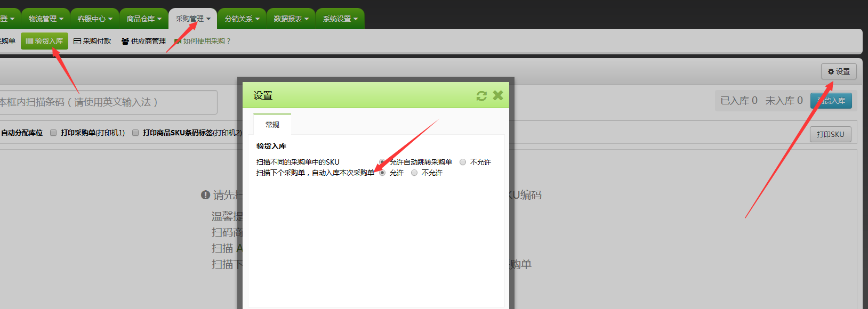Image resolution: width=868 pixels, height=309 pixels.
Task: Select 不允许 for 自动入库本次采购单
Action: coord(414,173)
